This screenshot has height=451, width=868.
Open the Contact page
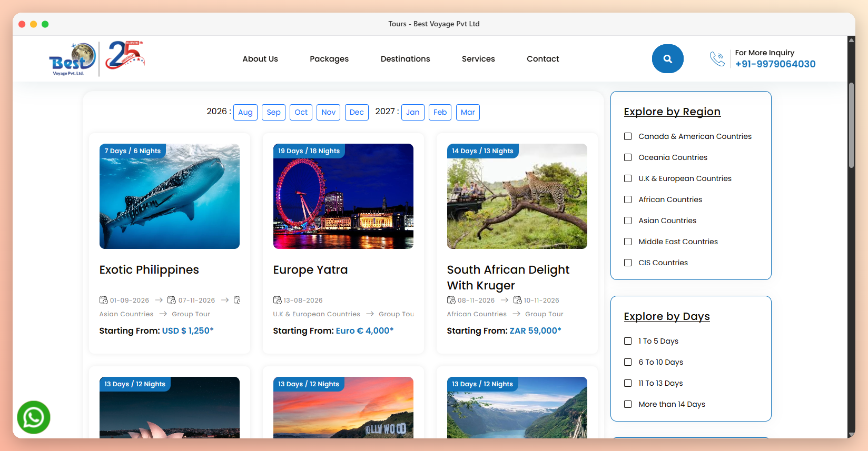(543, 59)
